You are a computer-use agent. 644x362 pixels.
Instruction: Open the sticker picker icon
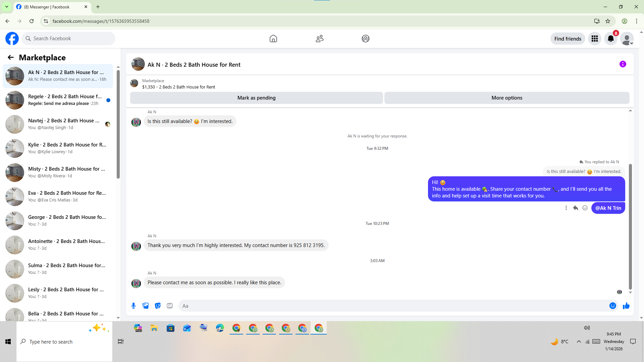coord(158,306)
